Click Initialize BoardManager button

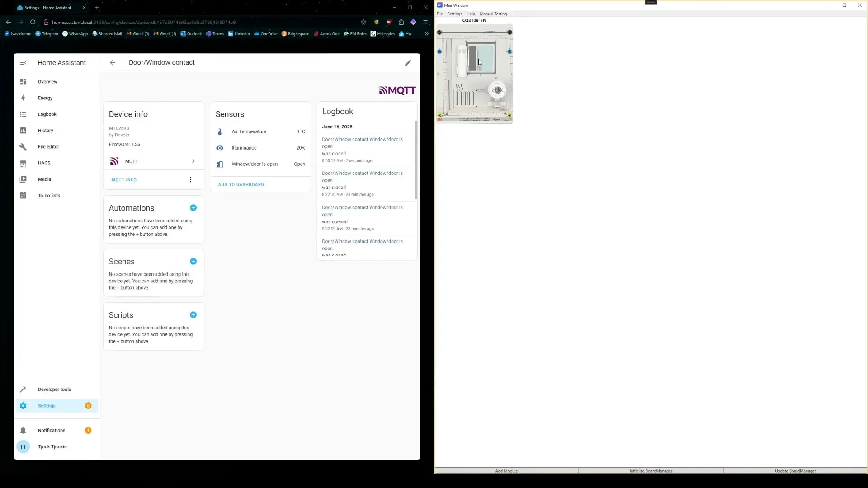651,471
